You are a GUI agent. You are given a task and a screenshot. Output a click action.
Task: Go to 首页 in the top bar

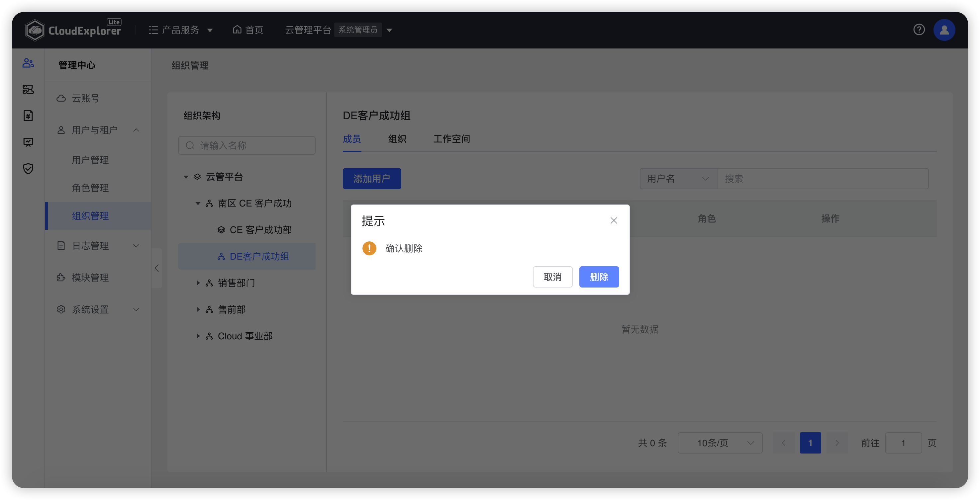click(x=248, y=30)
